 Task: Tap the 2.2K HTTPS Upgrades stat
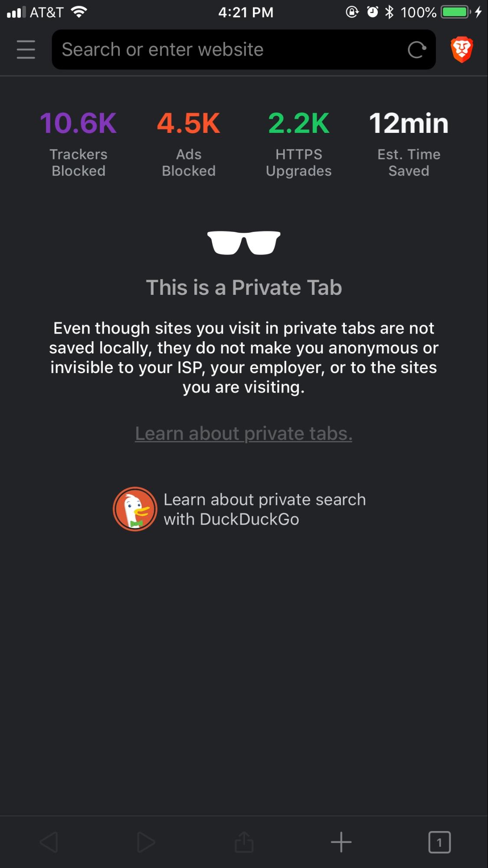pos(299,144)
